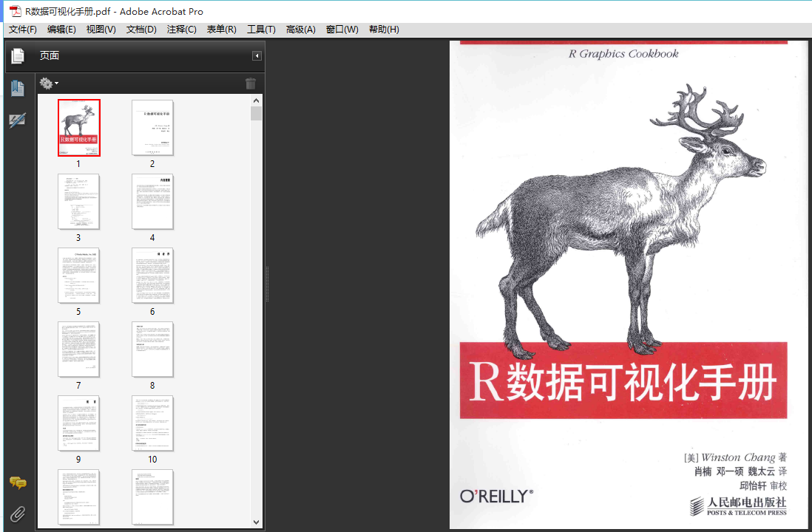The height and width of the screenshot is (532, 812).
Task: Collapse the Pages panel with the arrow button
Action: (257, 56)
